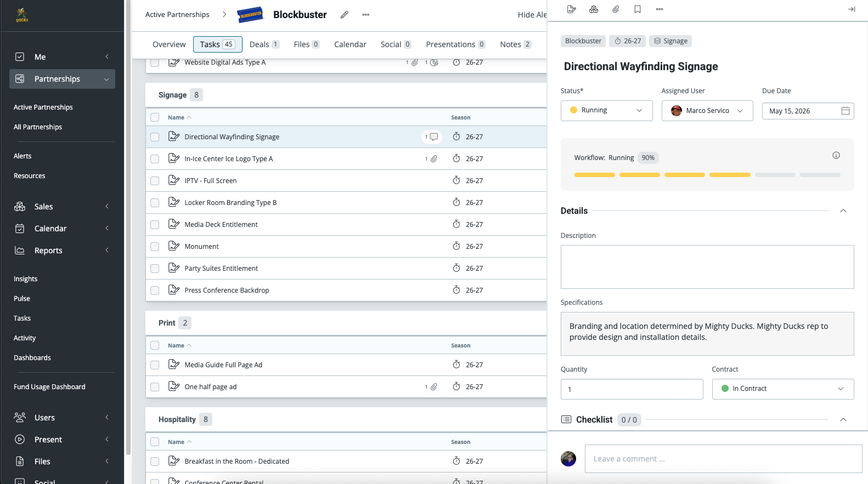Expand the Me sidebar menu chevron
Viewport: 868px width, 484px height.
[x=107, y=57]
